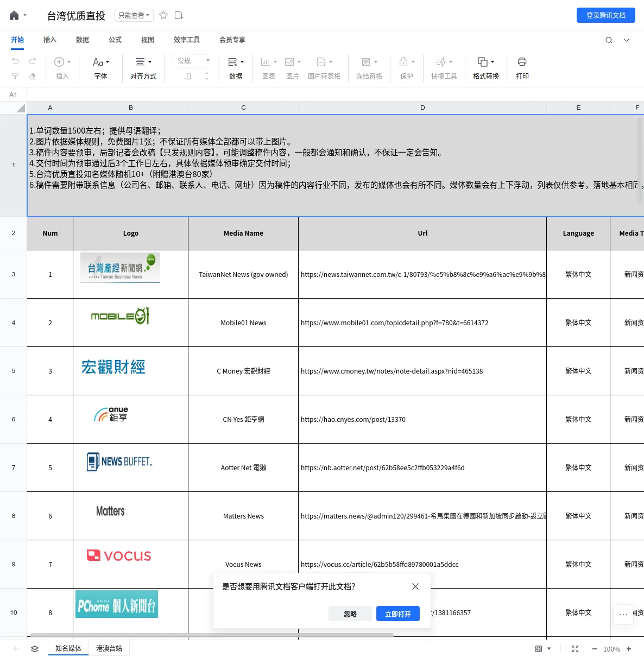Click the Vocus logo thumbnail
This screenshot has width=644, height=657.
point(119,555)
